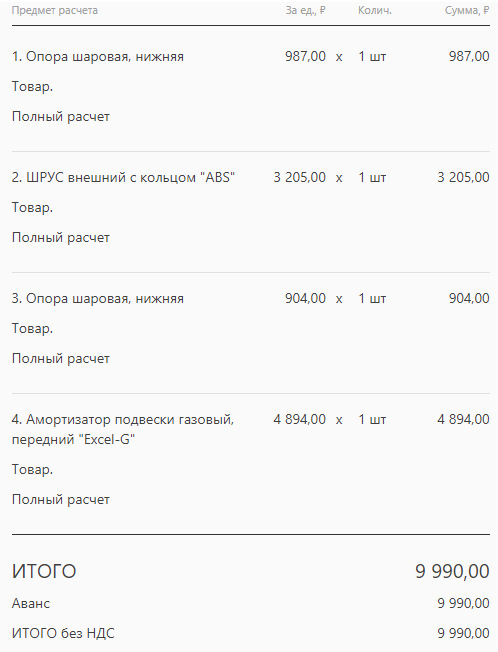Click the quantity '1 шт' for item 4

click(x=372, y=419)
